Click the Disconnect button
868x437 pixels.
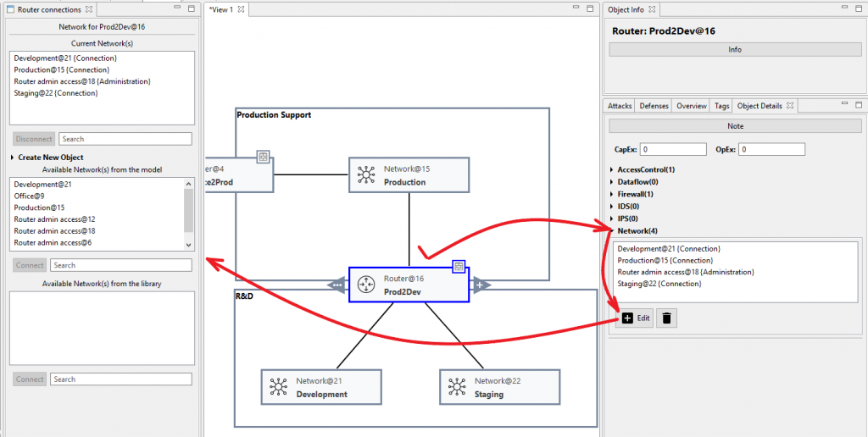tap(34, 139)
